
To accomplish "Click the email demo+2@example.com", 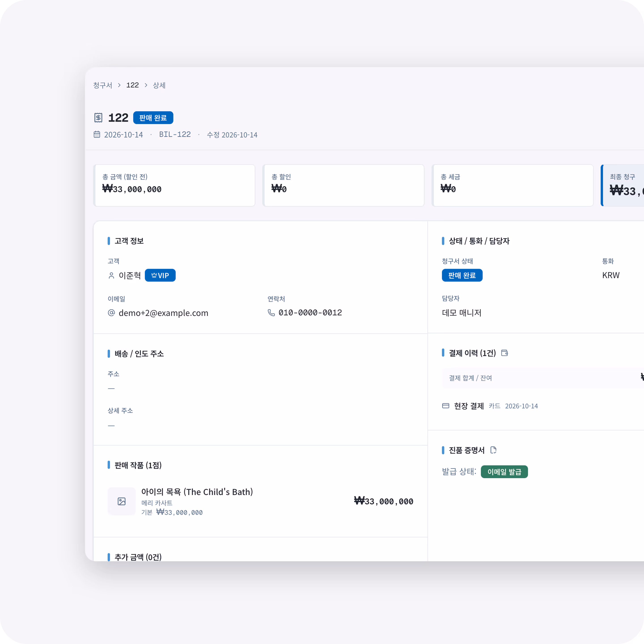I will click(163, 313).
